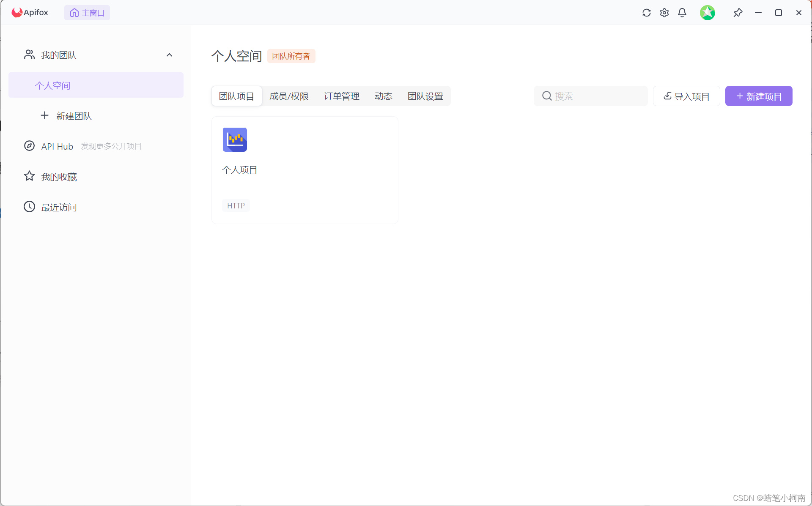812x506 pixels.
Task: Click the search magnifier icon
Action: click(547, 96)
